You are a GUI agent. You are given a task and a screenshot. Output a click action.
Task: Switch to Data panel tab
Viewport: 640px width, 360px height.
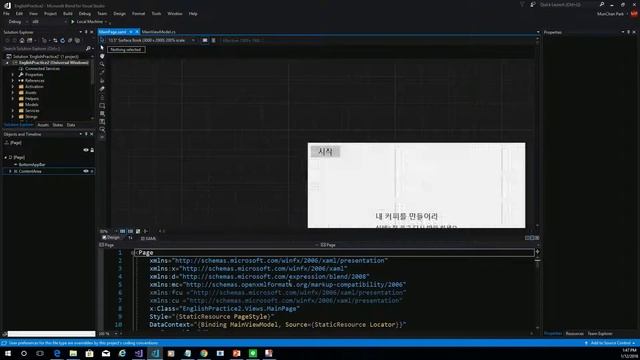[71, 125]
